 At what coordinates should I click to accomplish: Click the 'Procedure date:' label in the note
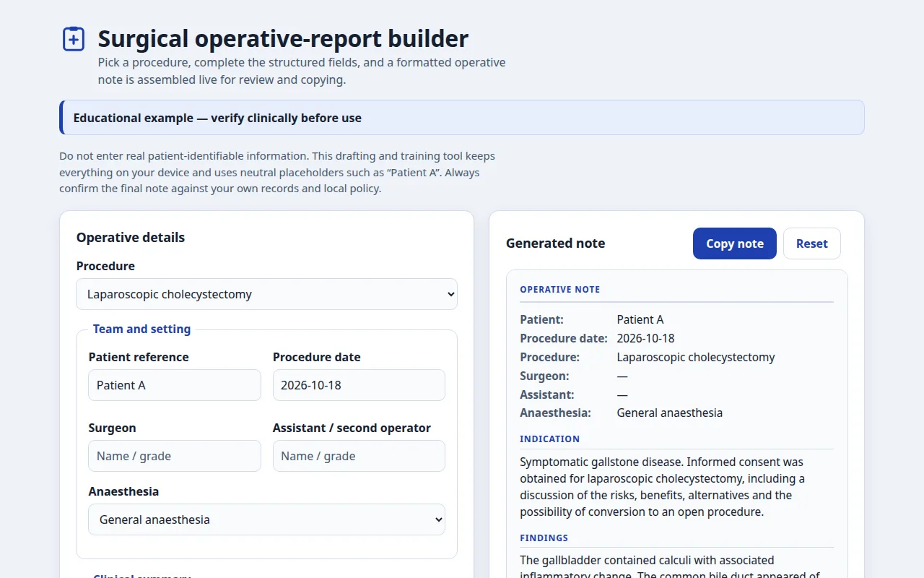[562, 338]
